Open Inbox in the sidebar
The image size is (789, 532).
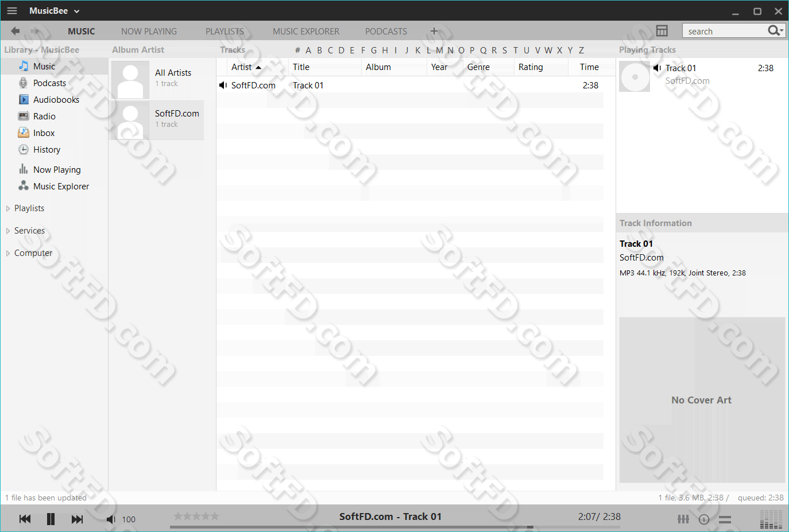pos(55,133)
